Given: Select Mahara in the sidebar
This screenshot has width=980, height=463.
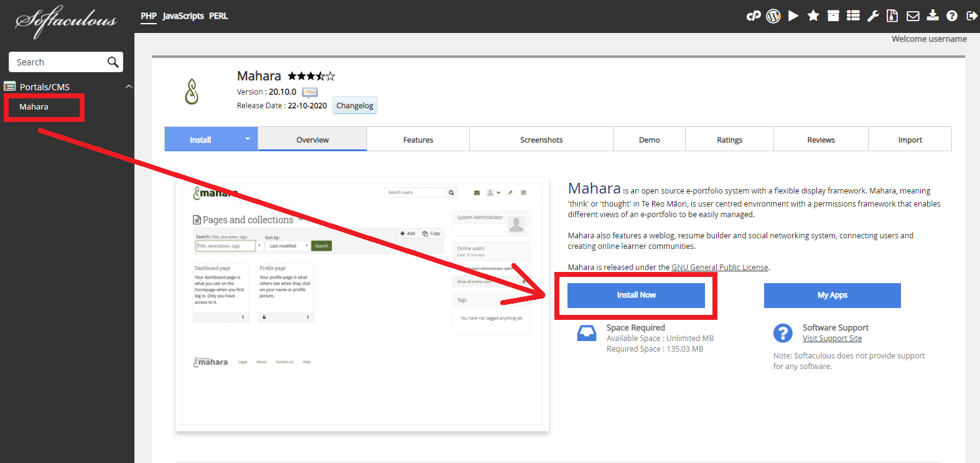Looking at the screenshot, I should pos(34,107).
